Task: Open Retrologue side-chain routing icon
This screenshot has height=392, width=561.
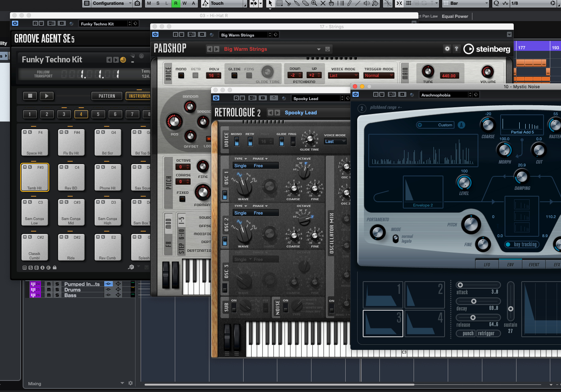Action: coord(274,98)
